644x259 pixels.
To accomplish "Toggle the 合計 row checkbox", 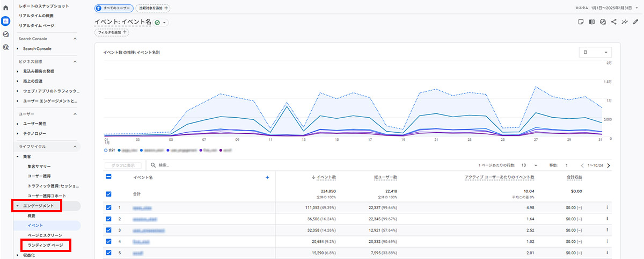I will [109, 194].
